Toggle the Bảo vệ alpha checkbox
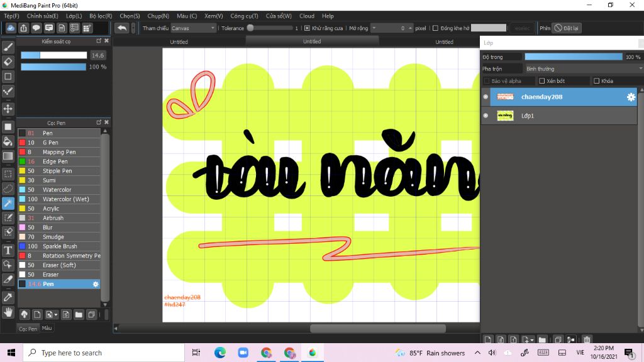Image resolution: width=644 pixels, height=362 pixels. (x=487, y=81)
